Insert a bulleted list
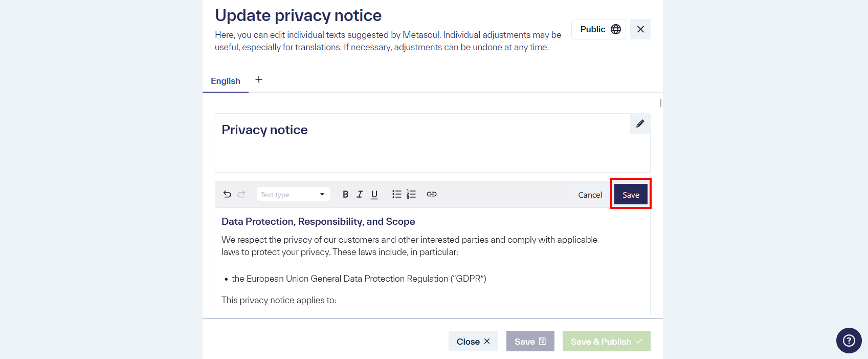The image size is (868, 359). (x=396, y=194)
